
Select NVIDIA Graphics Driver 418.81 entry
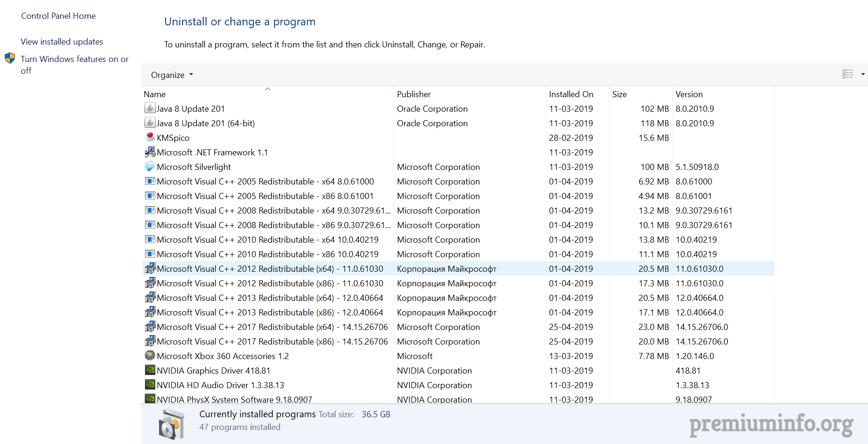point(213,371)
